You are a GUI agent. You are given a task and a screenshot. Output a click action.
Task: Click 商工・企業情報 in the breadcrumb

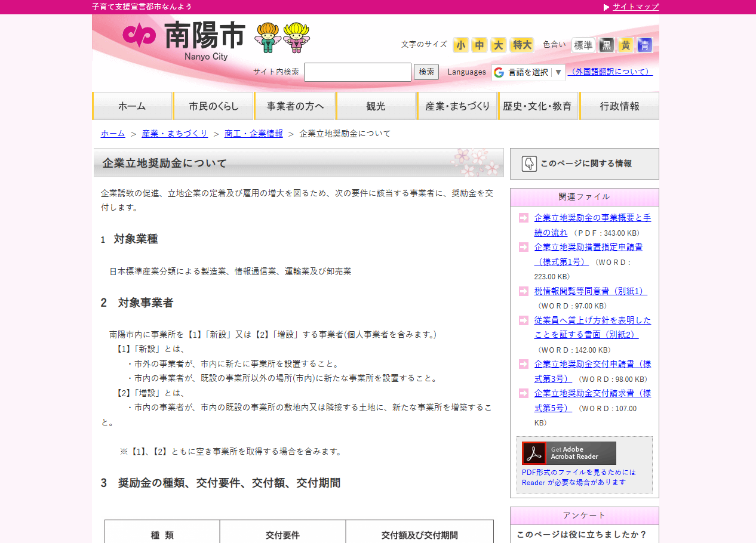(x=254, y=134)
